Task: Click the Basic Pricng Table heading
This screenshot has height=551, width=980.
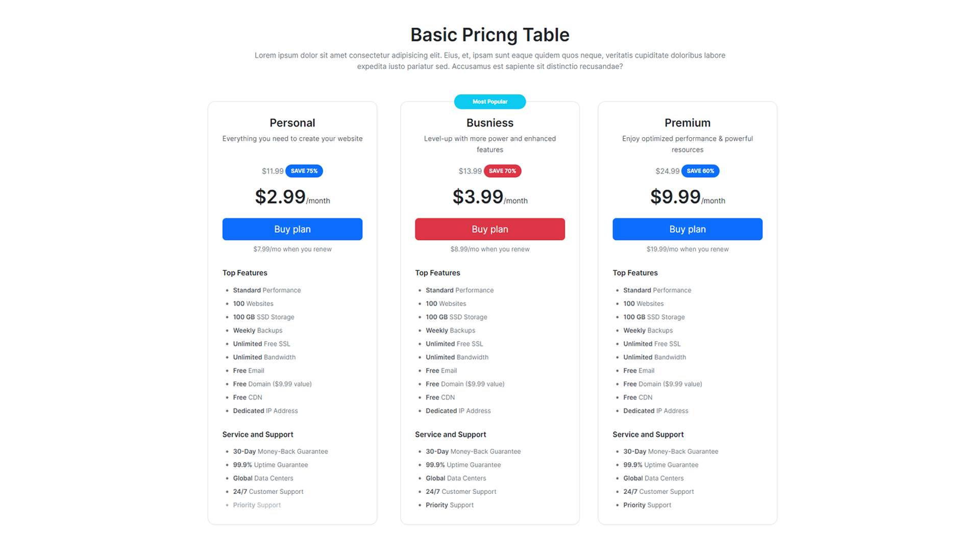Action: 489,35
